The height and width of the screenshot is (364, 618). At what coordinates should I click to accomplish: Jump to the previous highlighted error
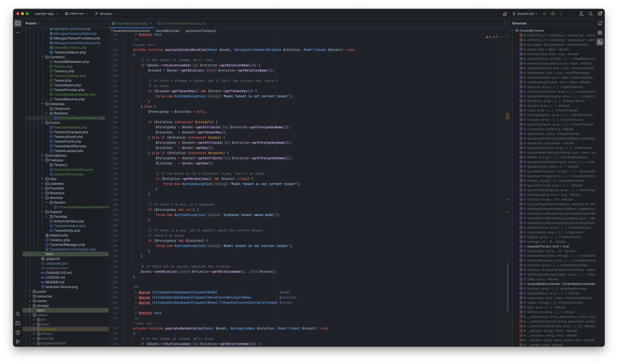501,37
